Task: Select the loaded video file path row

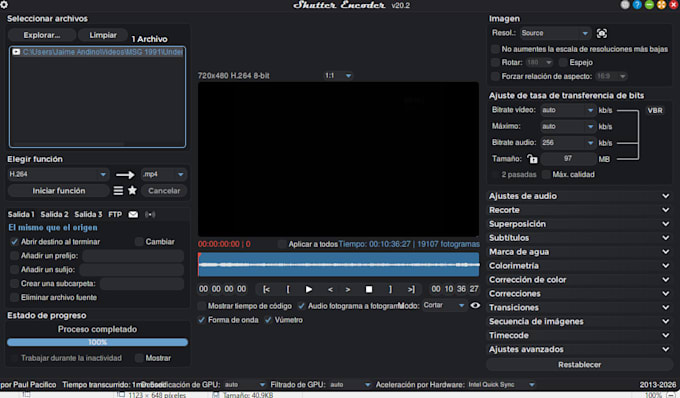Action: click(98, 52)
